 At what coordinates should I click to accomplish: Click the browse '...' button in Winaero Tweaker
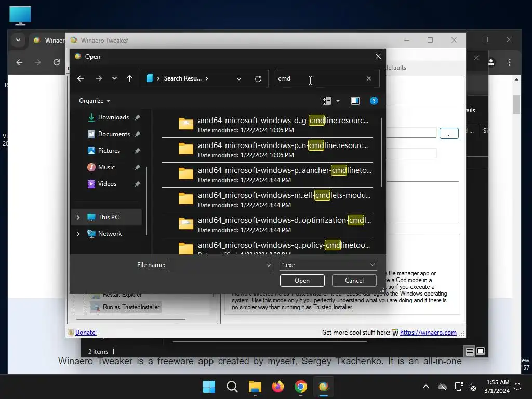click(x=449, y=134)
